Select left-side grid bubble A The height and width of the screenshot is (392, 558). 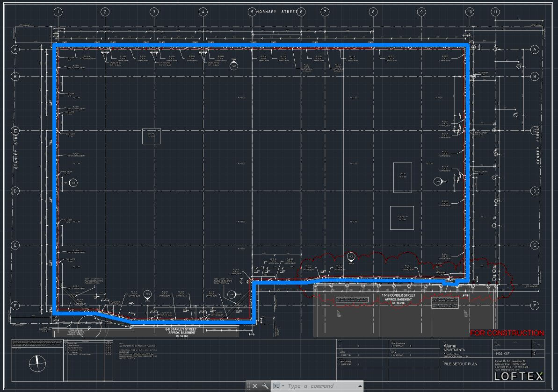[15, 49]
